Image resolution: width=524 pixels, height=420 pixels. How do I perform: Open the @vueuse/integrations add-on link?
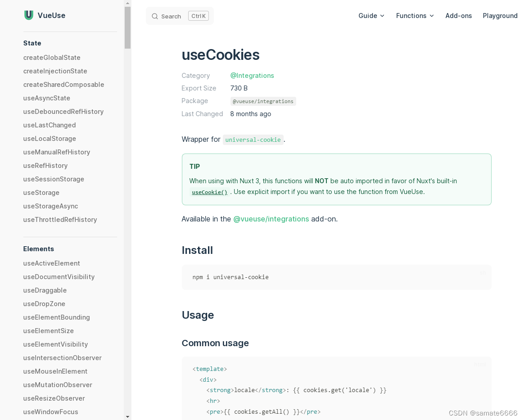click(x=271, y=219)
